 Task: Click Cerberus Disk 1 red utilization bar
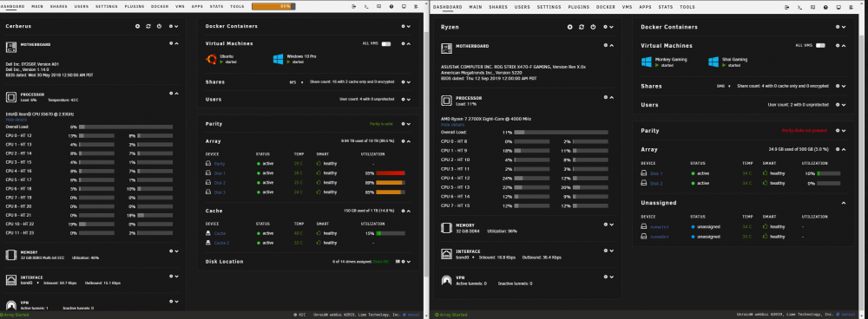pos(391,173)
